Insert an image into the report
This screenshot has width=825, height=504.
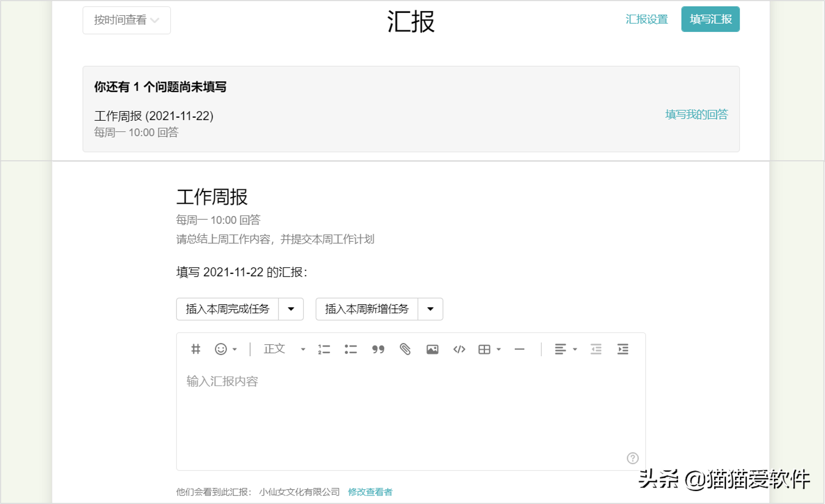point(432,349)
